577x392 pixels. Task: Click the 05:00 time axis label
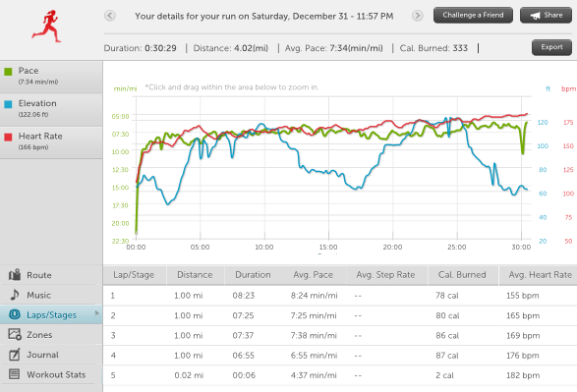(x=200, y=247)
